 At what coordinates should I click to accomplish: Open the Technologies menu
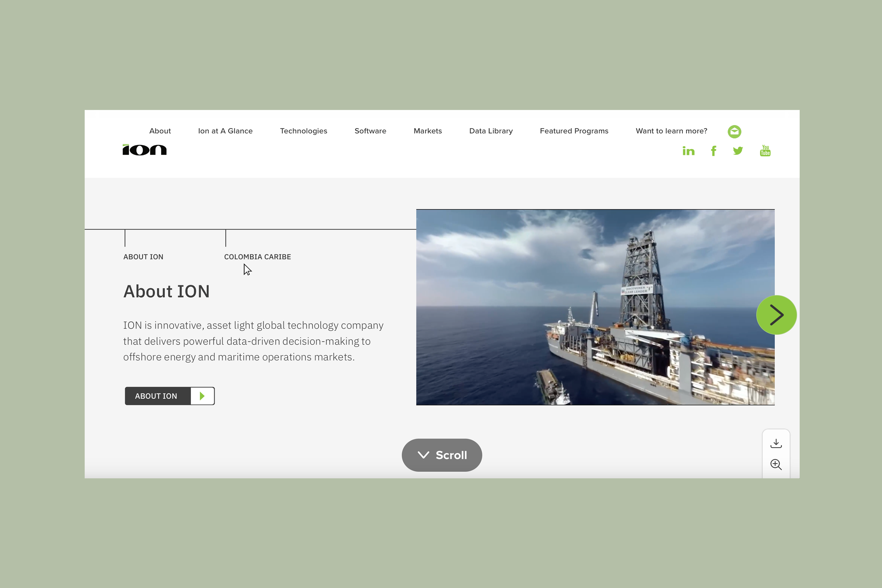[304, 131]
